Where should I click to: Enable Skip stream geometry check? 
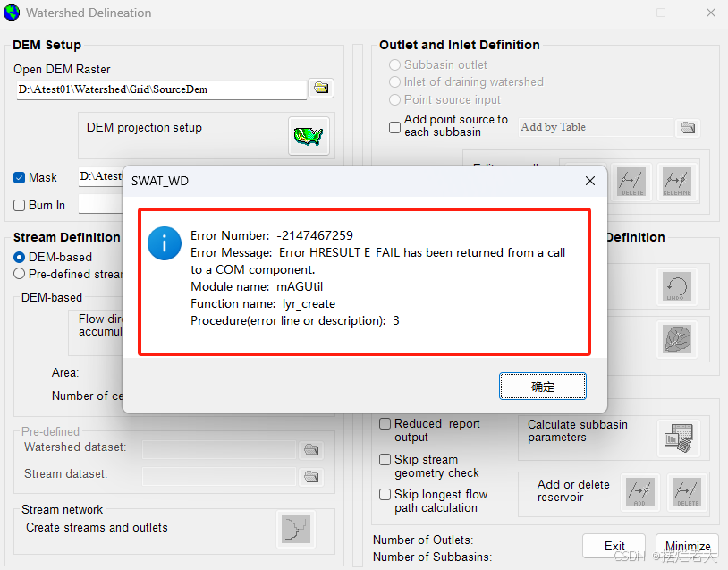point(385,459)
